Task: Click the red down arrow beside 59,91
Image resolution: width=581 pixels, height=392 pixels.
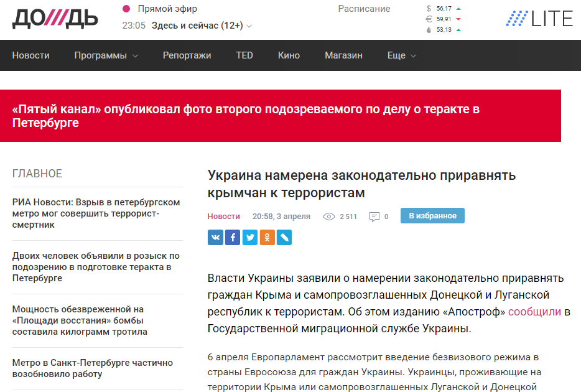Action: click(x=458, y=19)
